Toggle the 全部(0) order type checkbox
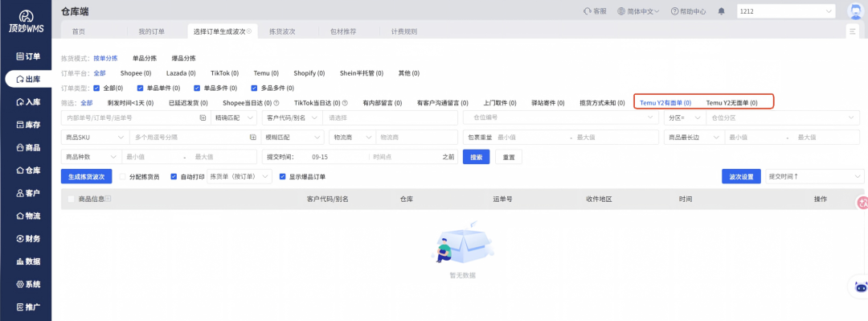This screenshot has width=868, height=321. (97, 88)
